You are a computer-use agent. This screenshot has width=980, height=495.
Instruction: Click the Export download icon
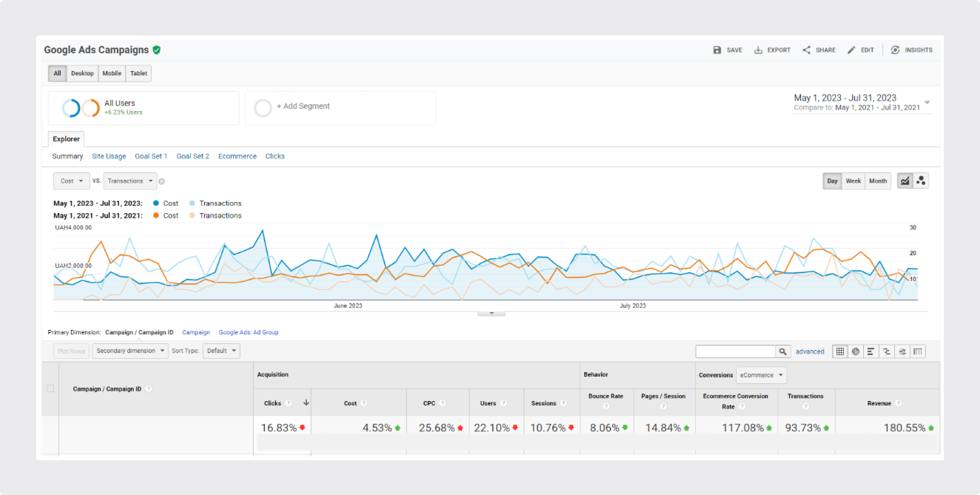coord(758,50)
